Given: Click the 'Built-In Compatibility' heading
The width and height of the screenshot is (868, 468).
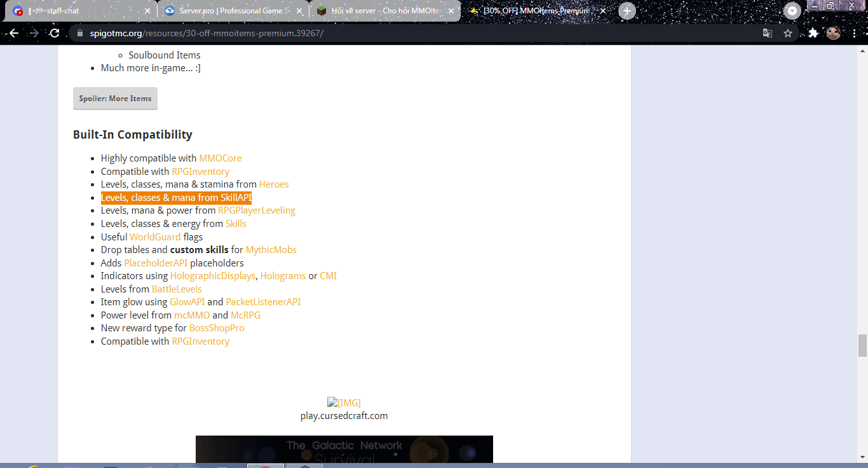Looking at the screenshot, I should 133,135.
